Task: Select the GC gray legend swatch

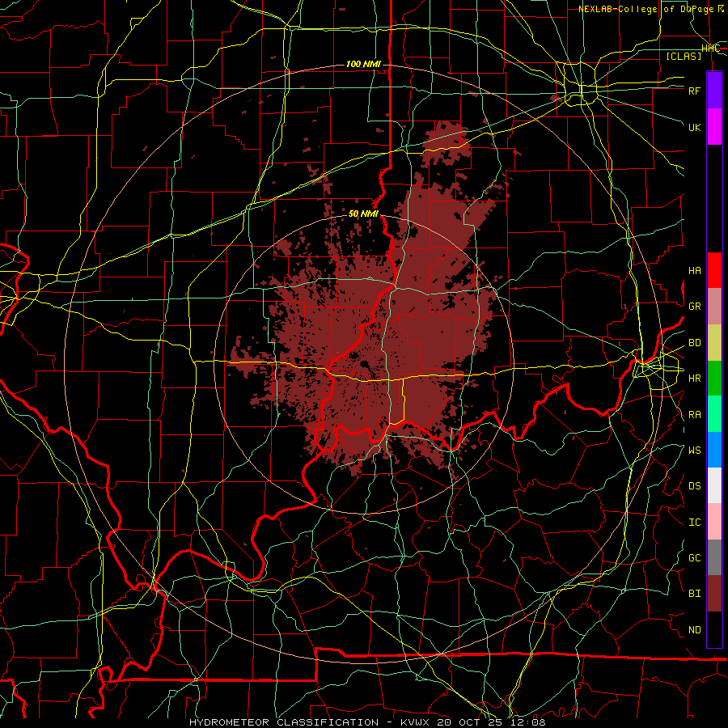Action: point(714,557)
